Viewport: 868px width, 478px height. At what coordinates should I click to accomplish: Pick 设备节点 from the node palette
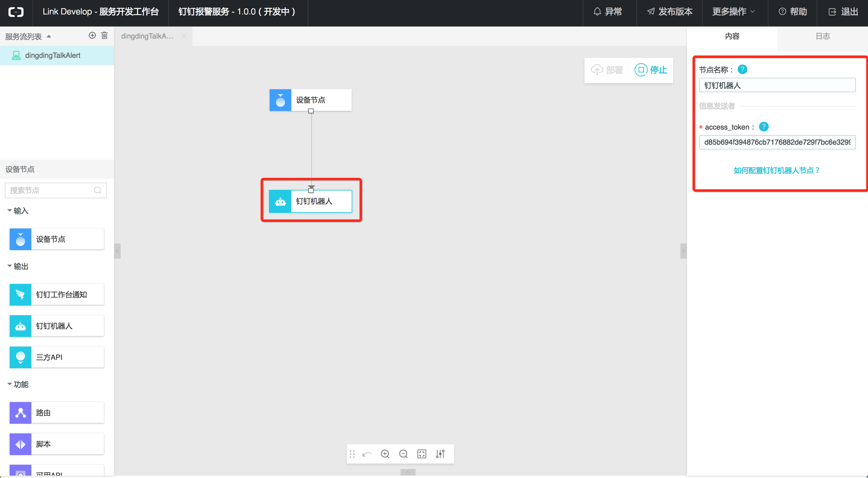click(x=57, y=239)
